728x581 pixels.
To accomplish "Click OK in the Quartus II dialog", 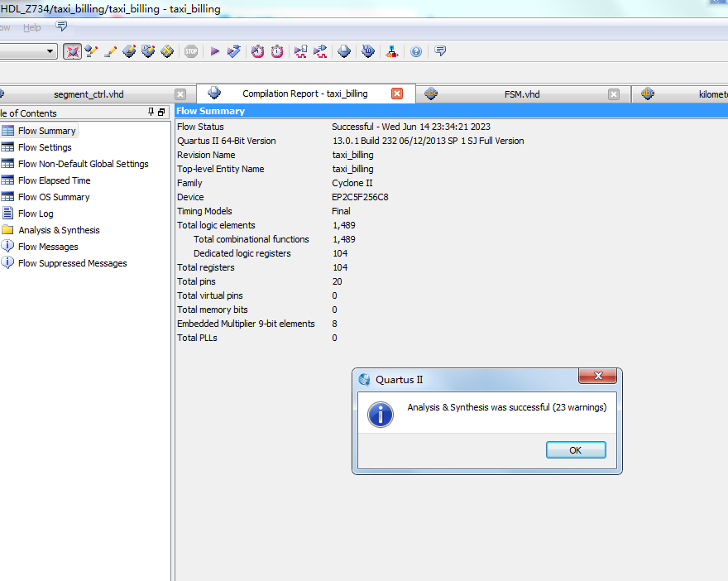I will (576, 449).
